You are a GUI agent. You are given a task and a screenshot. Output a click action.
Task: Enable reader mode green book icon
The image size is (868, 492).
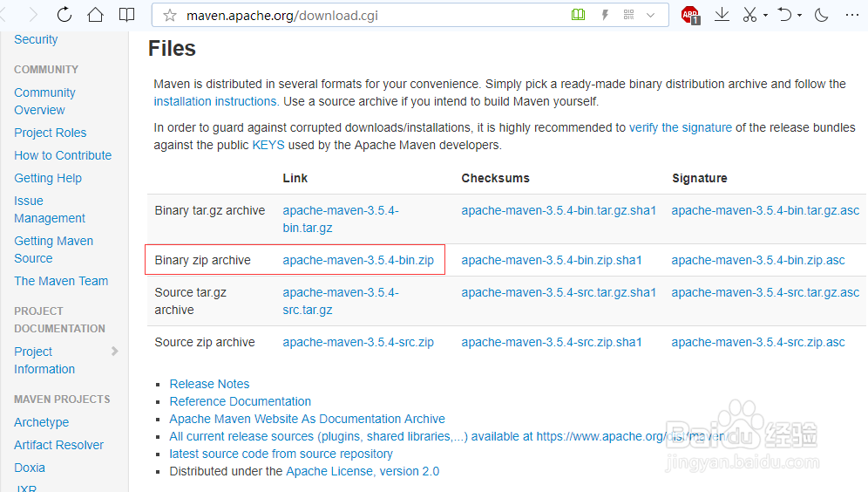(578, 15)
